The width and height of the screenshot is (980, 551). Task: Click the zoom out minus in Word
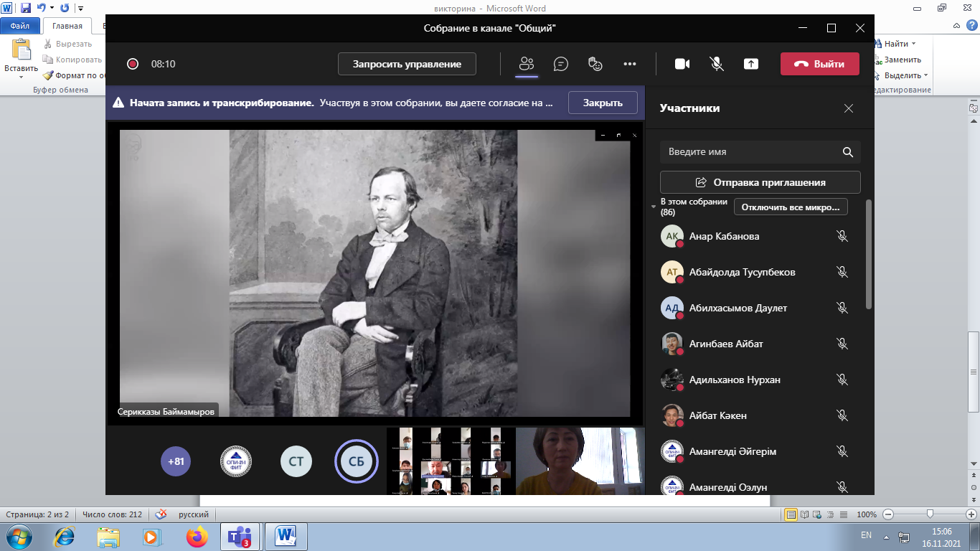click(888, 514)
